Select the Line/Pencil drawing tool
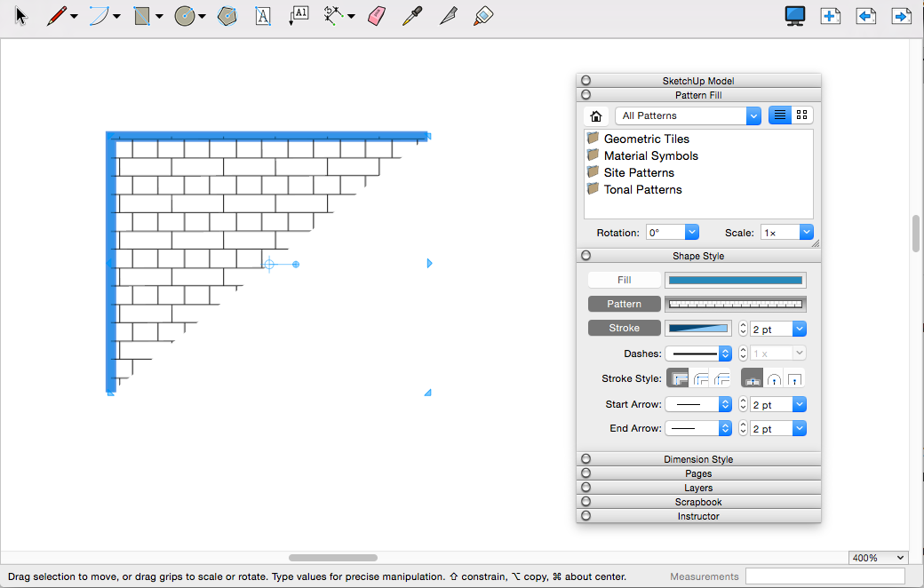The height and width of the screenshot is (588, 924). coord(55,15)
